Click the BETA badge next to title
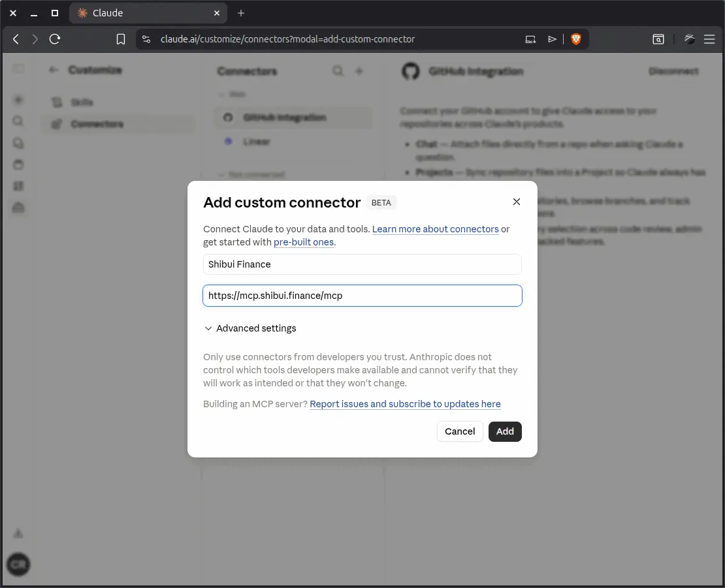The height and width of the screenshot is (588, 725). click(x=381, y=203)
